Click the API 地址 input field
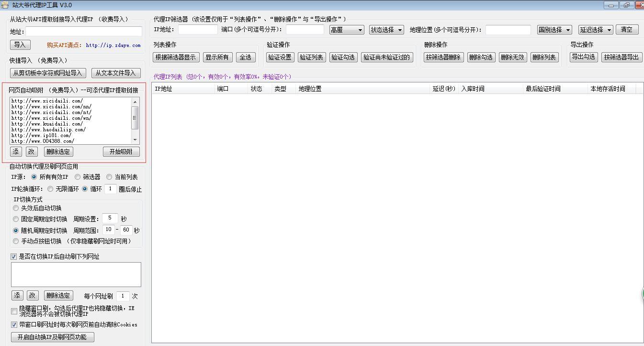644x346 pixels. coord(84,31)
